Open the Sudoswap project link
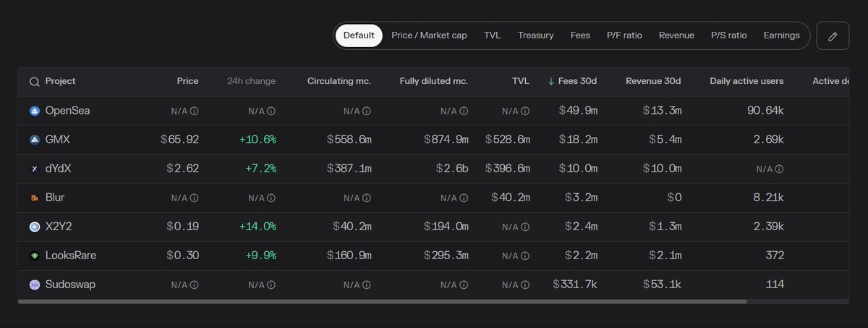The height and width of the screenshot is (328, 868). point(70,285)
